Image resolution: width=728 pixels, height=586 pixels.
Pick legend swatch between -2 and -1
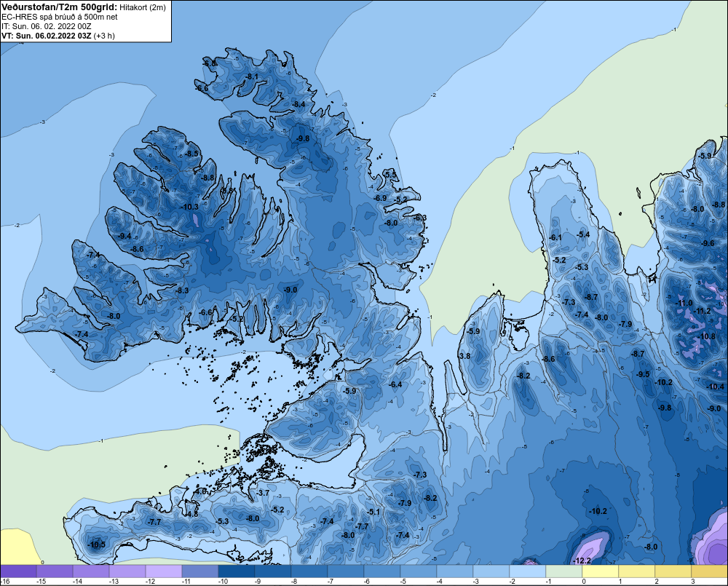[528, 571]
